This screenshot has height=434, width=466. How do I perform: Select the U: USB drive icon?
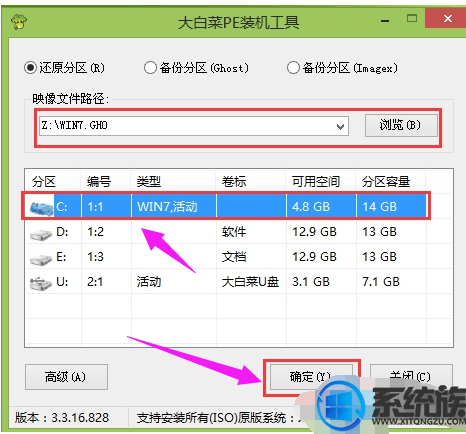(x=41, y=284)
